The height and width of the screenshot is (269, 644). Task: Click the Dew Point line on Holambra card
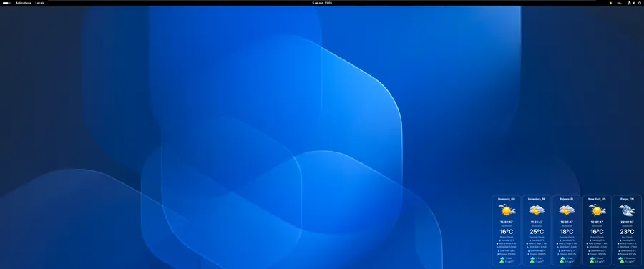click(x=537, y=250)
